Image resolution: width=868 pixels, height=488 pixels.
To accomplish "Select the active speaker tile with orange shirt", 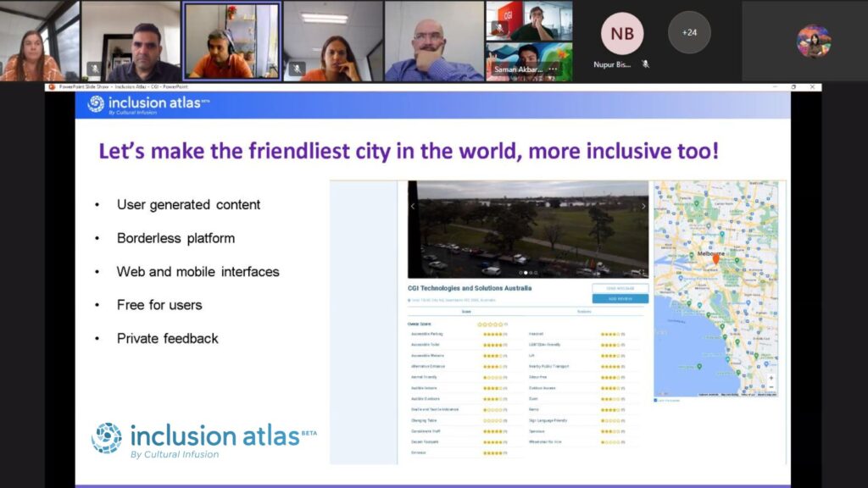I will point(231,41).
